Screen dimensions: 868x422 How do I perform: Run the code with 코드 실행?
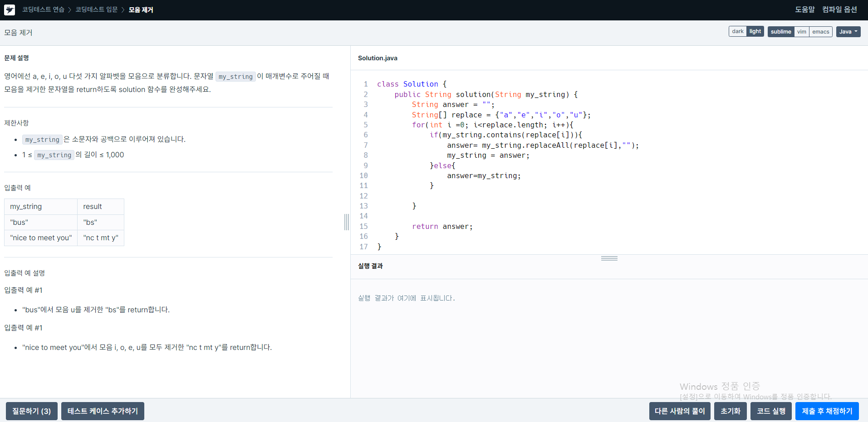click(770, 411)
